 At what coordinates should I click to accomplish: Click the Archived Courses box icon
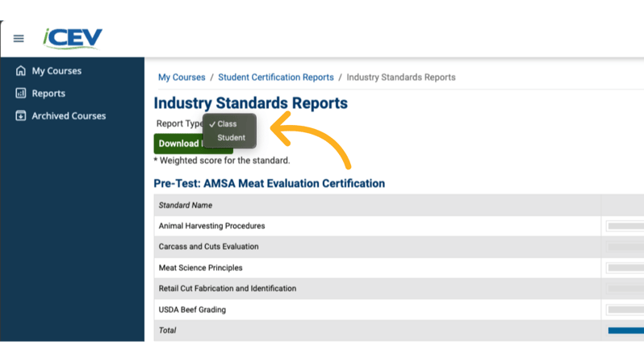pos(20,116)
